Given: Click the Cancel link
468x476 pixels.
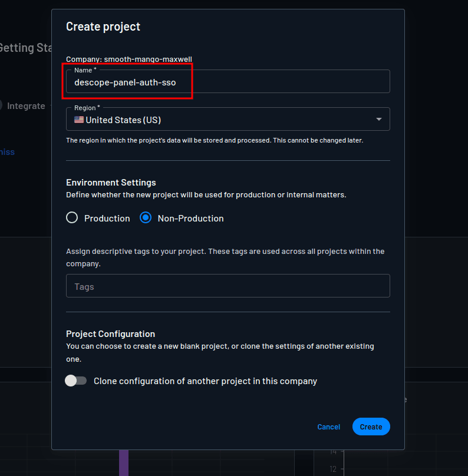Looking at the screenshot, I should [x=328, y=427].
